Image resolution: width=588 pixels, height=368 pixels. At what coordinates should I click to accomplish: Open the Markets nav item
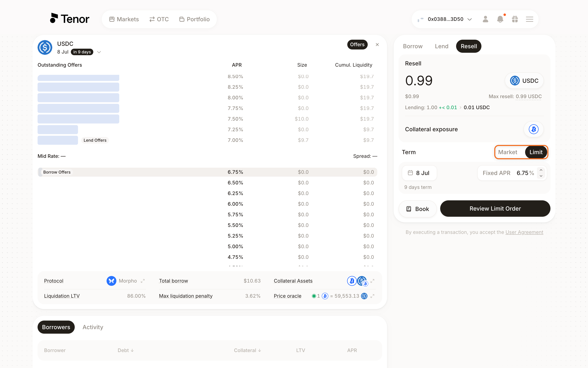[124, 19]
